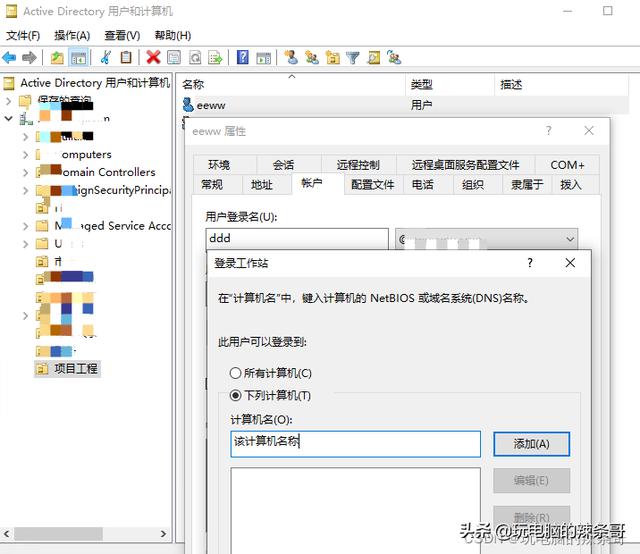
Task: Open the UPN suffix dropdown
Action: click(570, 239)
